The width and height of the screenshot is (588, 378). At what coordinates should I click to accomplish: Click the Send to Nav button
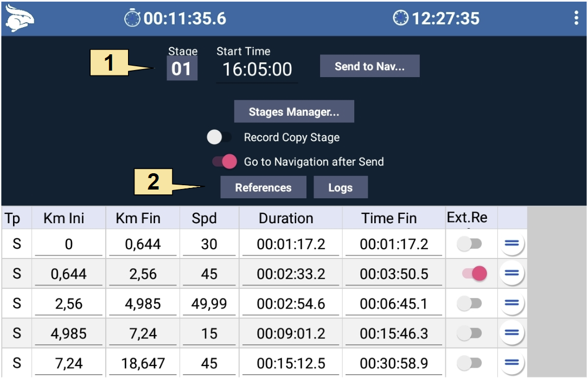point(369,66)
